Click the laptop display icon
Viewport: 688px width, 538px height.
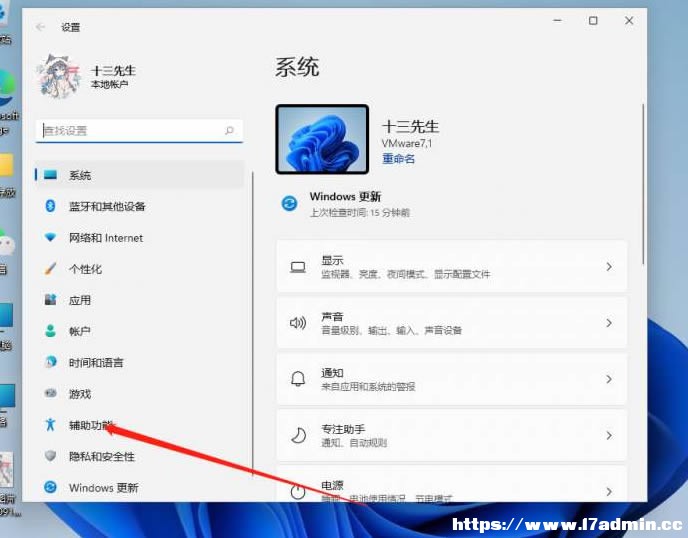pos(298,267)
